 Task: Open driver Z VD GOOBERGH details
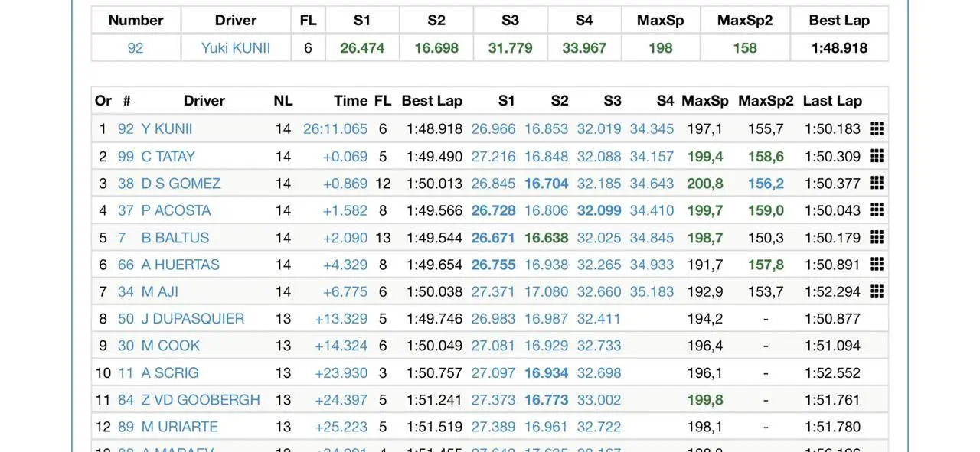[201, 400]
